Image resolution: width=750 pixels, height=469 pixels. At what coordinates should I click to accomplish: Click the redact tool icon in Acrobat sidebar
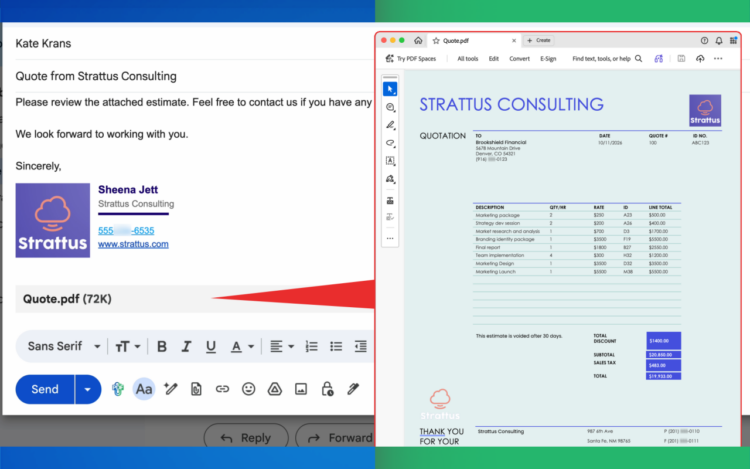coord(390,200)
